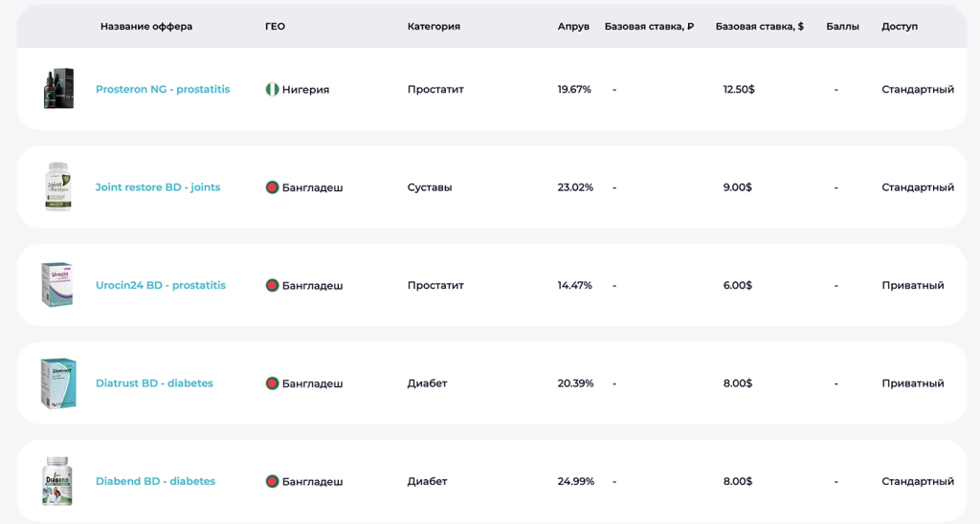Click Bangladesh flag in Diabend row
Image resolution: width=980 pixels, height=524 pixels.
coord(272,482)
